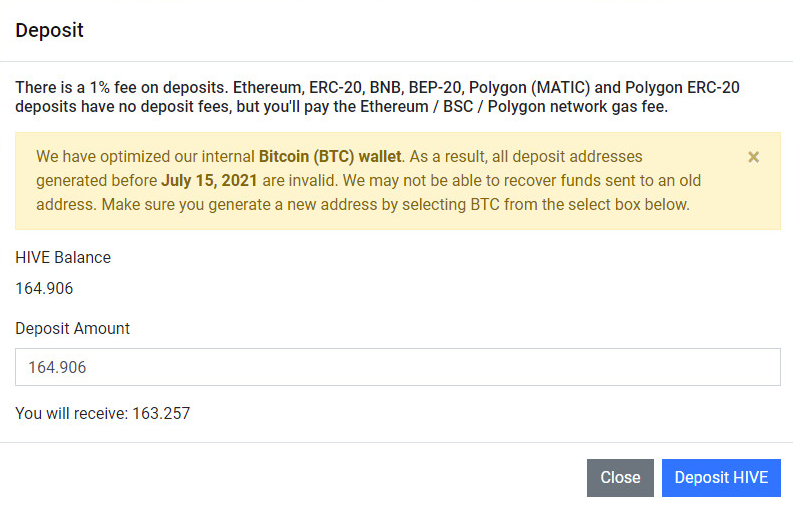Click the gray Close button

[x=620, y=478]
